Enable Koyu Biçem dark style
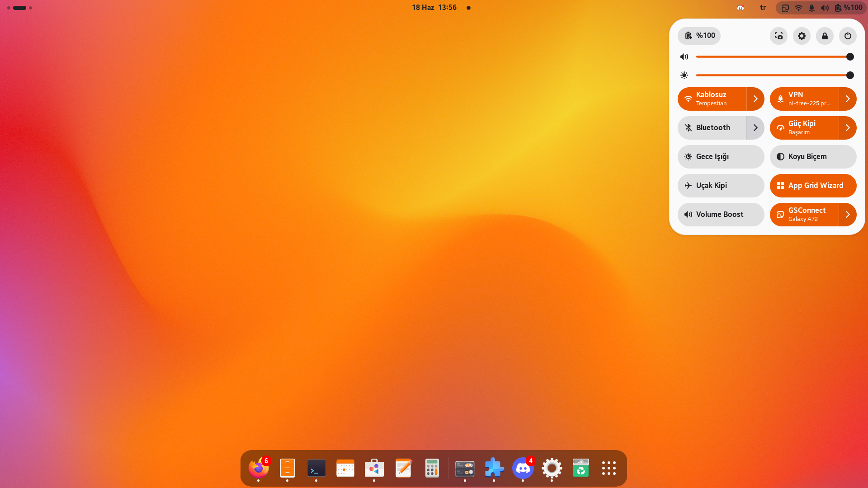 [813, 156]
